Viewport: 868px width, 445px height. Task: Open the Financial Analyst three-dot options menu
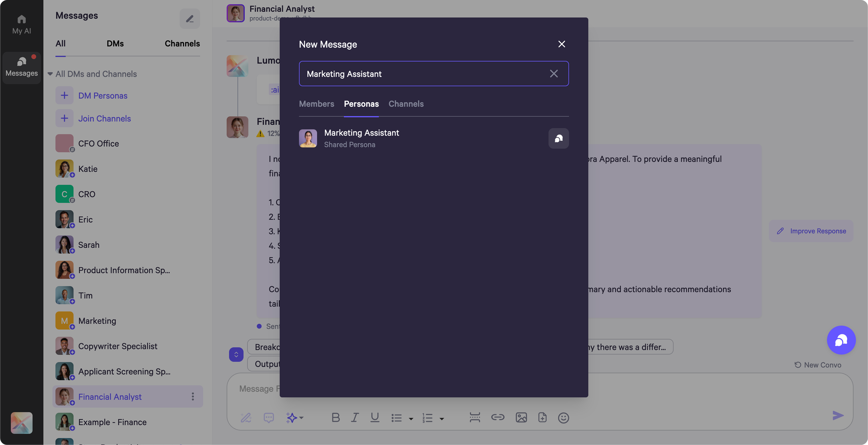[x=193, y=396]
